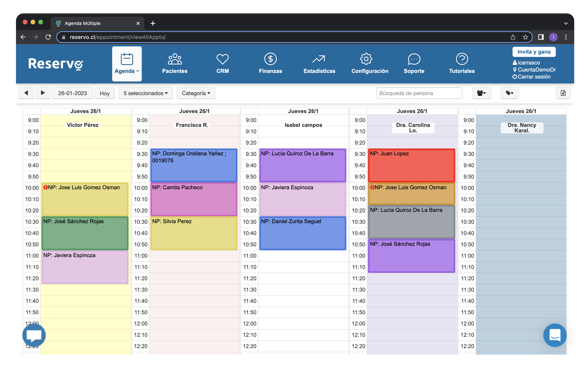Viewport: 588px width, 367px height.
Task: Click the 'Búsqueda de persona' search field
Action: pyautogui.click(x=419, y=93)
